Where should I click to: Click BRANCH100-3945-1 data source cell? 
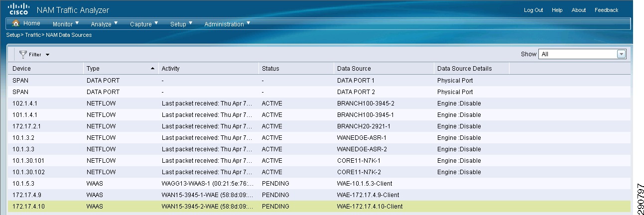click(366, 114)
